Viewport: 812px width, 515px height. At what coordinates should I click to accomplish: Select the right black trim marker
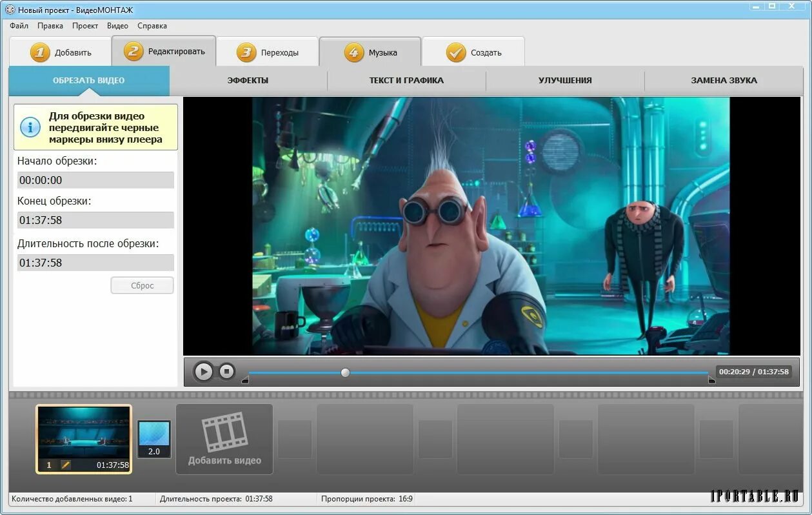pos(711,380)
